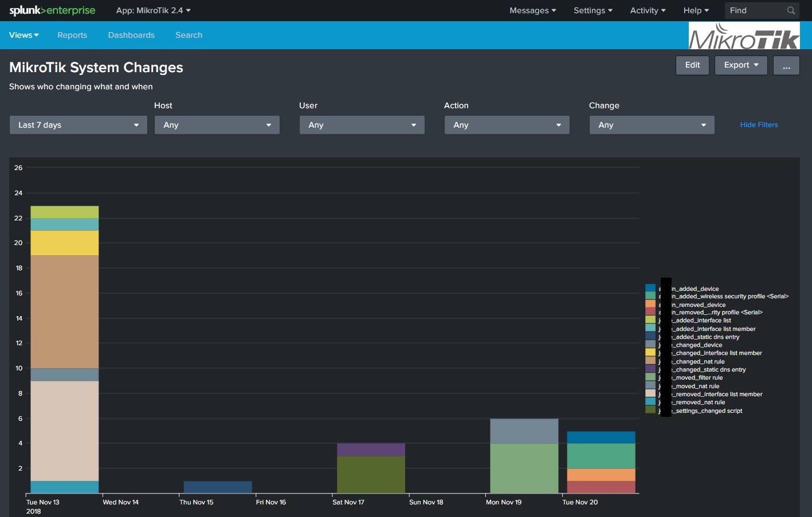Click the magnifier icon in the Find bar
This screenshot has height=517, width=812.
(x=791, y=10)
